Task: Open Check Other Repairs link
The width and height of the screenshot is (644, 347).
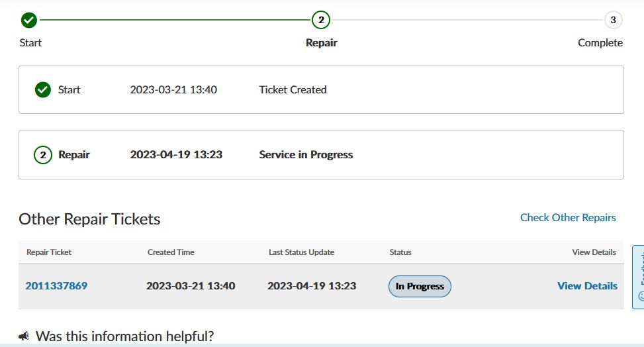Action: point(568,217)
